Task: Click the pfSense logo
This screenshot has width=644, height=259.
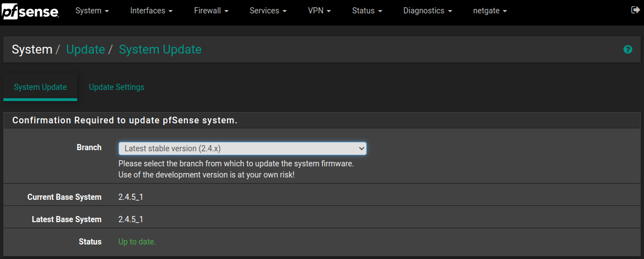Action: coord(30,11)
